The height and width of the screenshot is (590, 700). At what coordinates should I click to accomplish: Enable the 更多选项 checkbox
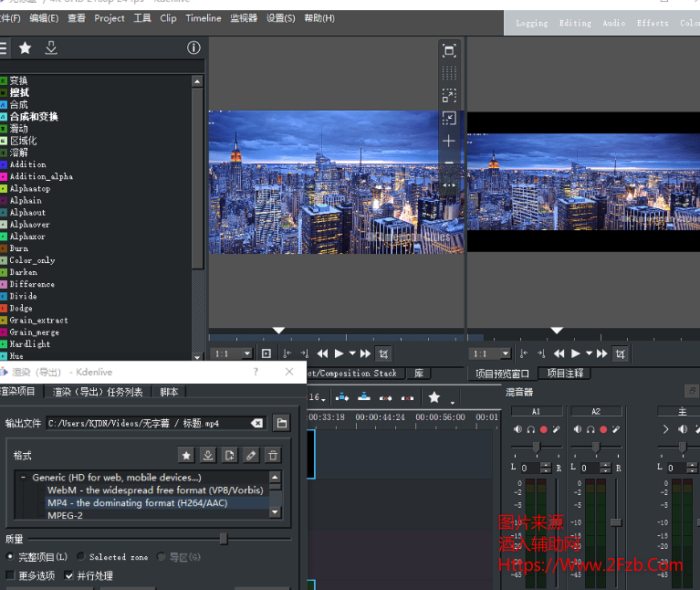(10, 576)
